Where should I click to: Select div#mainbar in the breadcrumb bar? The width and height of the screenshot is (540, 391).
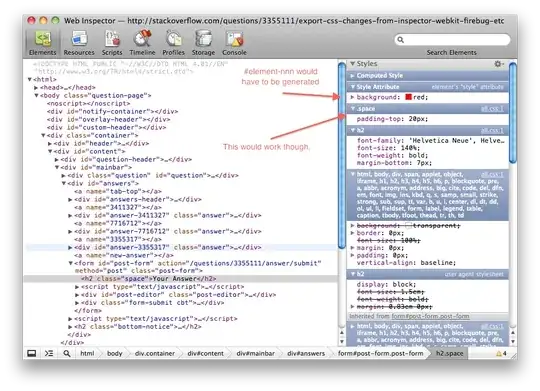click(x=256, y=353)
